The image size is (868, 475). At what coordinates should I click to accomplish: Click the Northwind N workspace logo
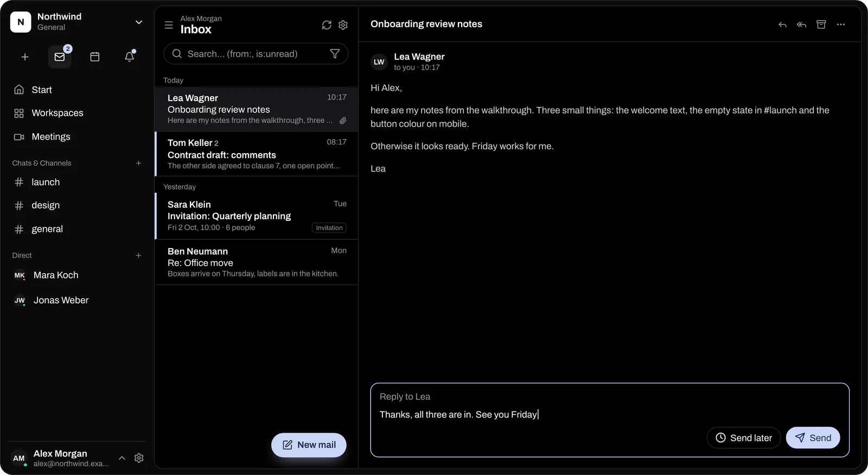pyautogui.click(x=21, y=22)
